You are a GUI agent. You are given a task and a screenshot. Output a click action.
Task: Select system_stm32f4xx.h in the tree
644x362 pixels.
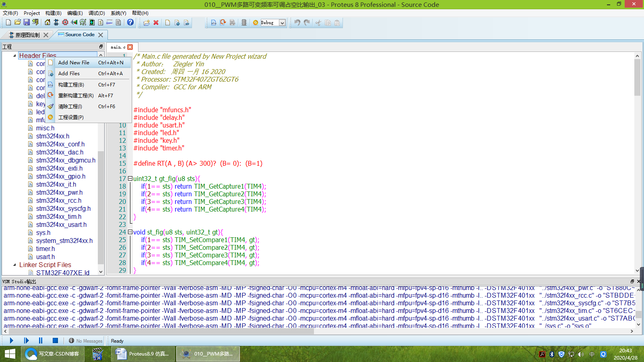click(x=64, y=241)
